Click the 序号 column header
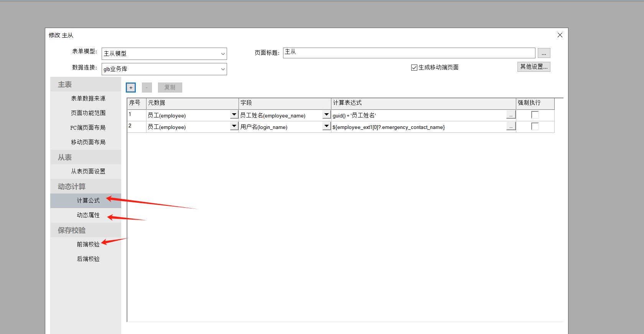 point(137,103)
